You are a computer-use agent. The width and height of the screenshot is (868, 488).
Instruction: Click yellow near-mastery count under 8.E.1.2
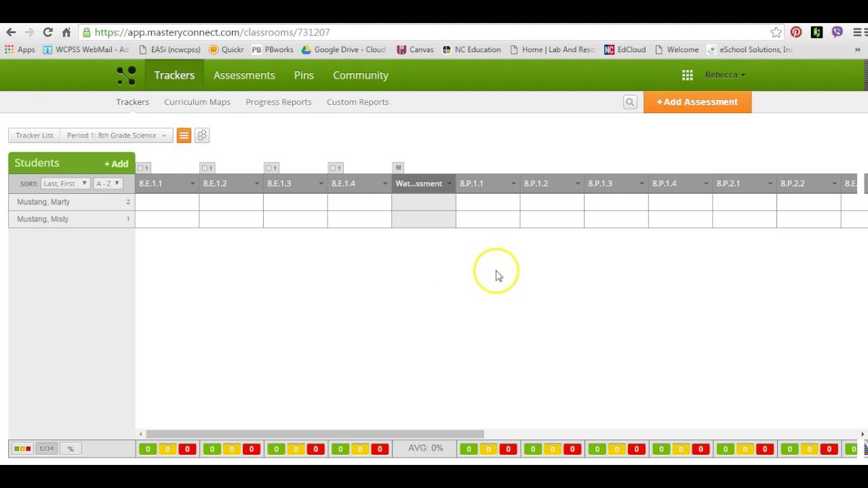click(231, 449)
